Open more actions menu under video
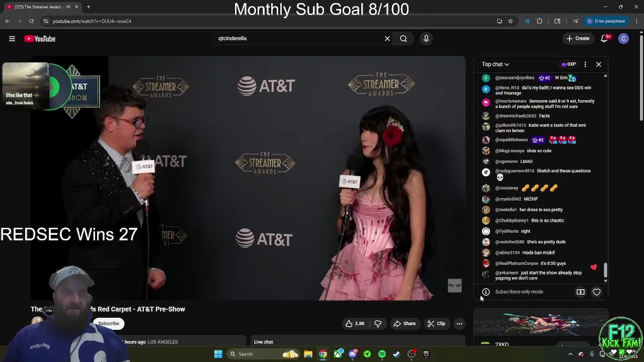The width and height of the screenshot is (644, 362). (459, 324)
